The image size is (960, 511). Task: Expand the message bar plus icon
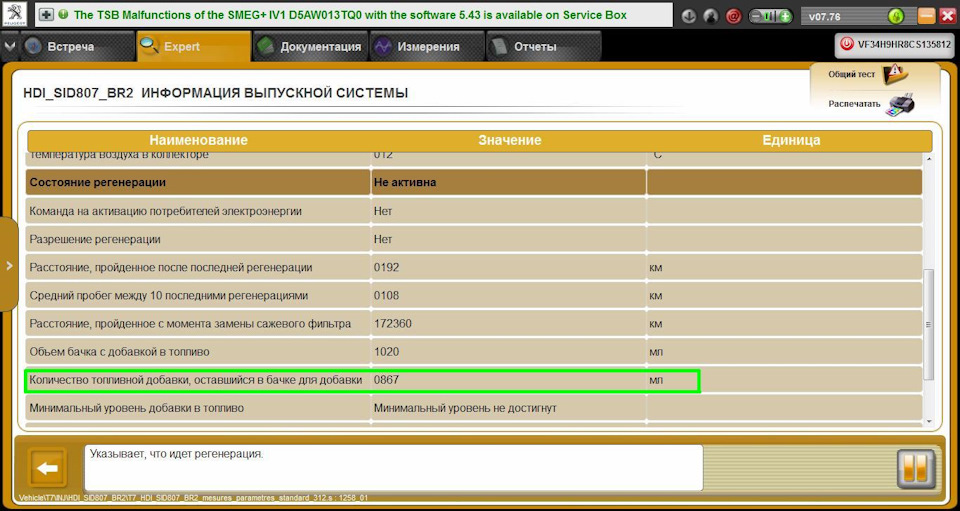point(47,15)
